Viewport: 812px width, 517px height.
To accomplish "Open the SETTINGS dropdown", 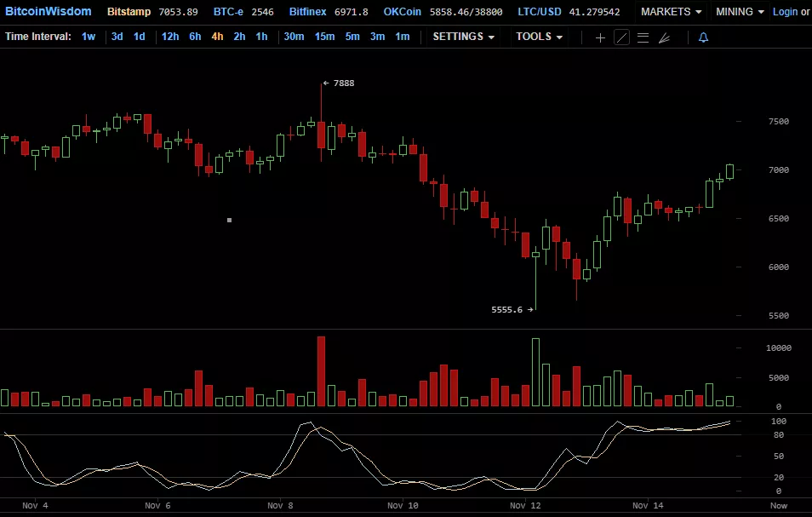I will 463,37.
